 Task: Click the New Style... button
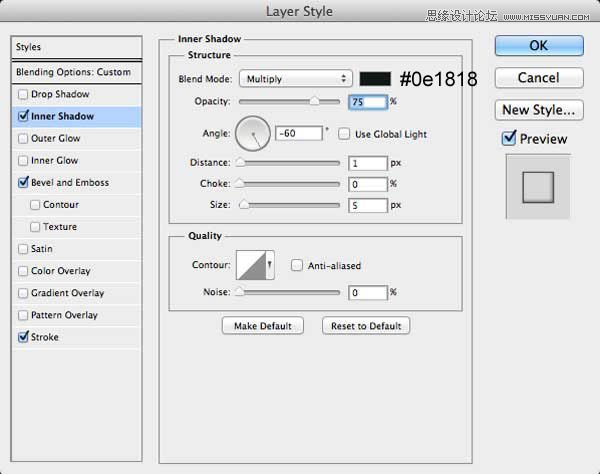click(539, 110)
